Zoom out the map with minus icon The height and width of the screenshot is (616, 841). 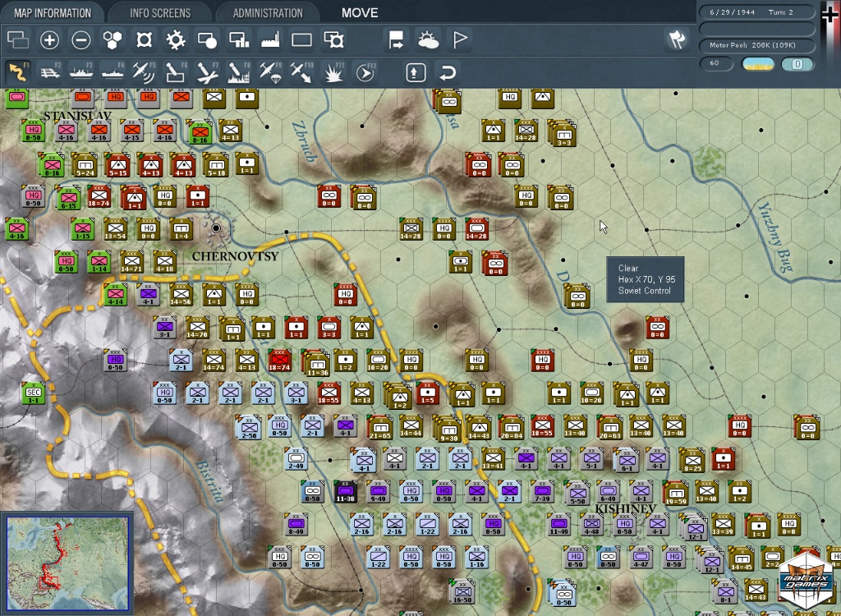[80, 39]
